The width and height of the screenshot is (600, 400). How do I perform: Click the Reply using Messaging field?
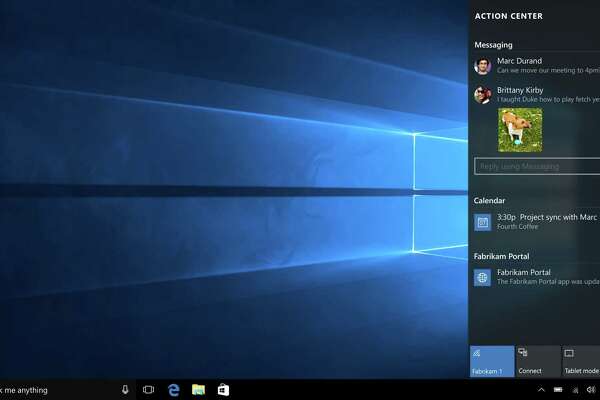point(537,166)
